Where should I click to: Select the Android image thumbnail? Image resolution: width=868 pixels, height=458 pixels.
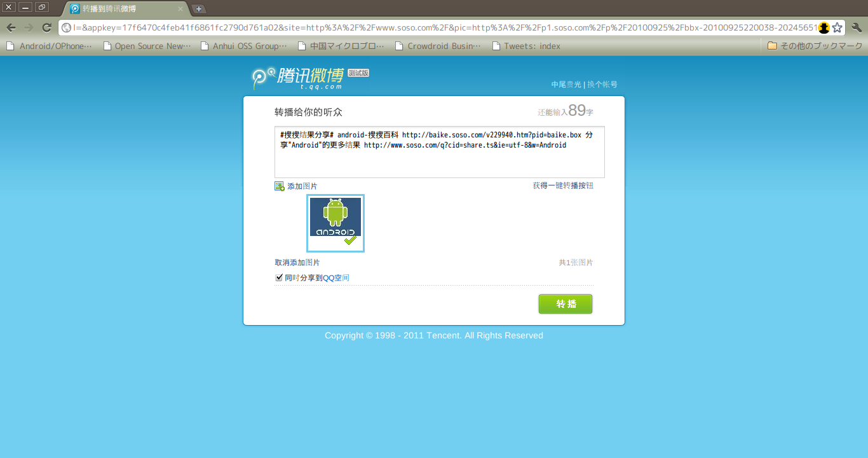336,223
